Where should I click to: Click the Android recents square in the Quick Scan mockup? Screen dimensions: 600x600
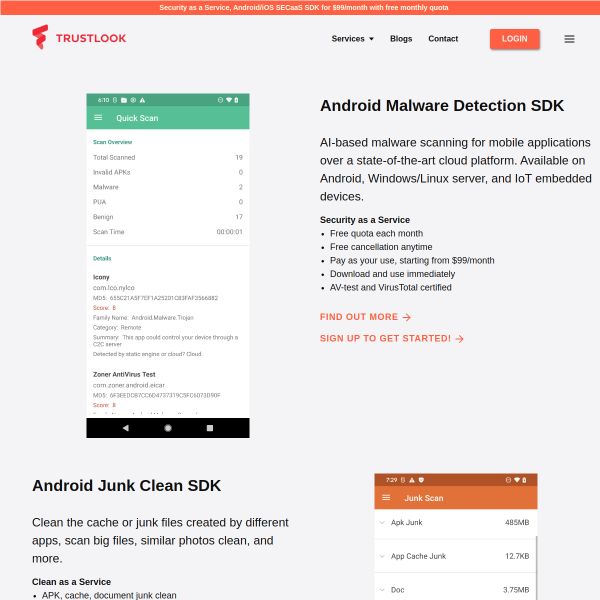point(210,428)
